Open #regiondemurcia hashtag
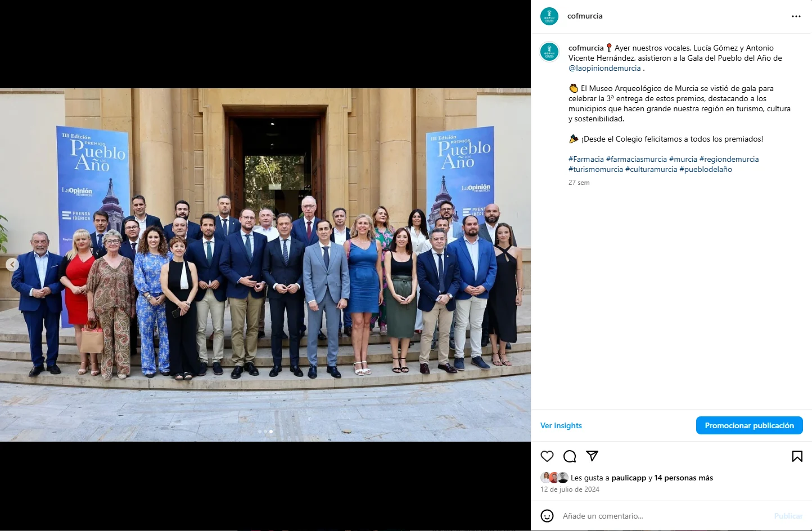Image resolution: width=812 pixels, height=531 pixels. 729,159
